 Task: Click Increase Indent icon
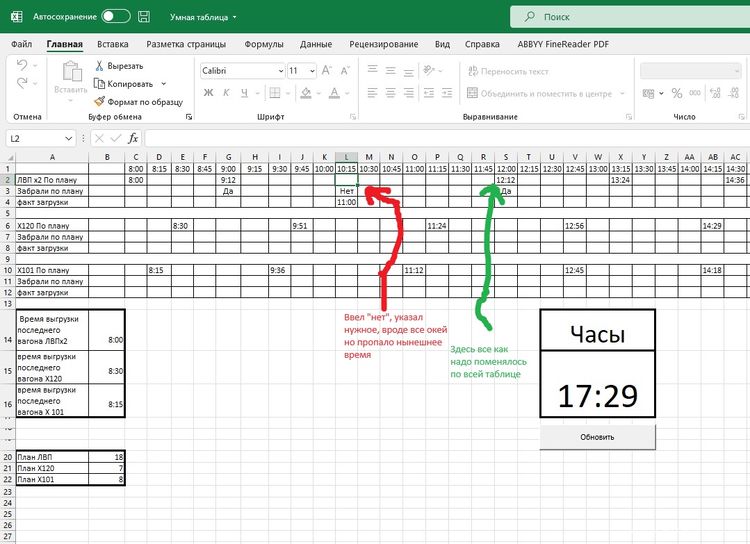(447, 93)
